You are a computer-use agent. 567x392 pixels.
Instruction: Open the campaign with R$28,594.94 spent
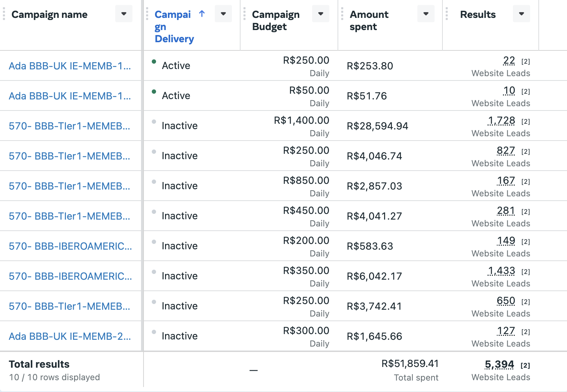(69, 126)
